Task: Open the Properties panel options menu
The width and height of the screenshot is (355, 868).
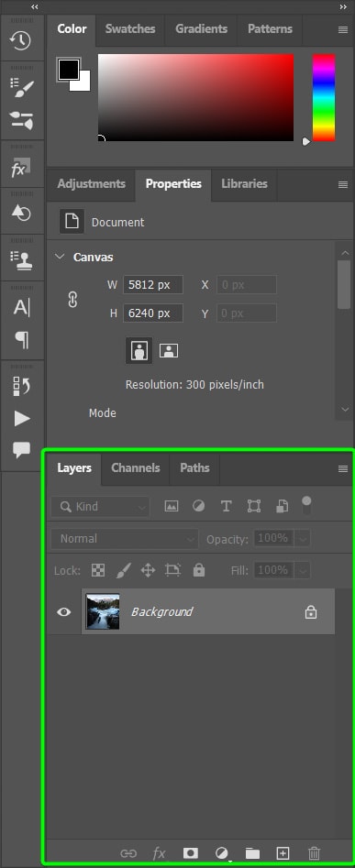Action: click(x=343, y=185)
